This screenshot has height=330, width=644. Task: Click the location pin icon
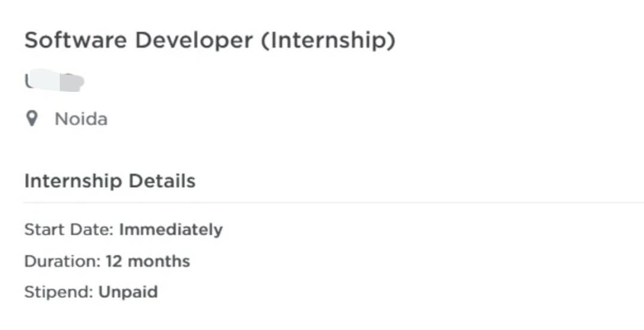(x=32, y=118)
